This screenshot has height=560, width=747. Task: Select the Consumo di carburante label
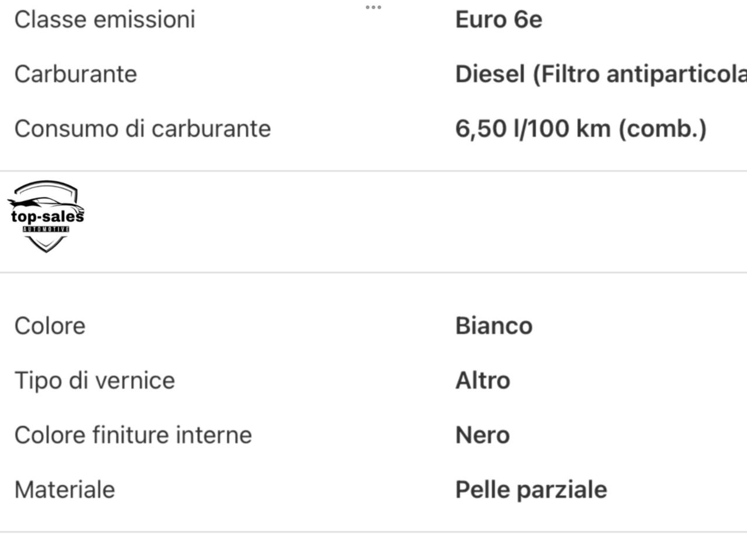[143, 128]
